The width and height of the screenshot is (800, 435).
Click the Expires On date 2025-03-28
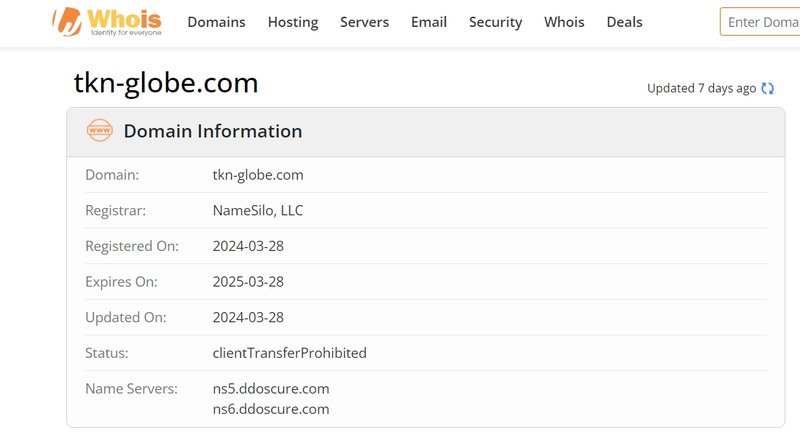(x=248, y=282)
